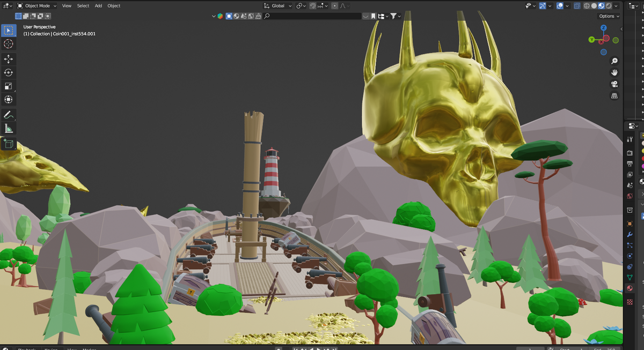Select the Rotate tool
644x350 pixels.
click(x=9, y=72)
